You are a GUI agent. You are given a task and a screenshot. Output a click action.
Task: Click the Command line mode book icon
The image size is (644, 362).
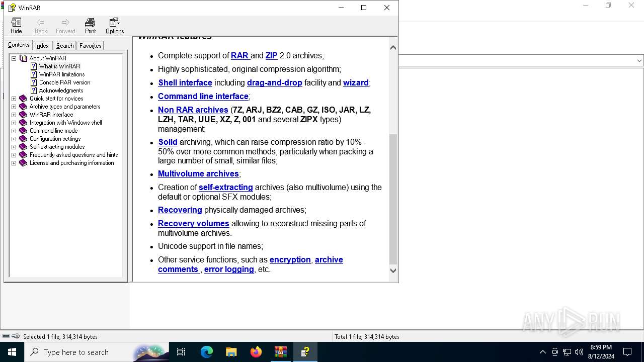click(23, 131)
